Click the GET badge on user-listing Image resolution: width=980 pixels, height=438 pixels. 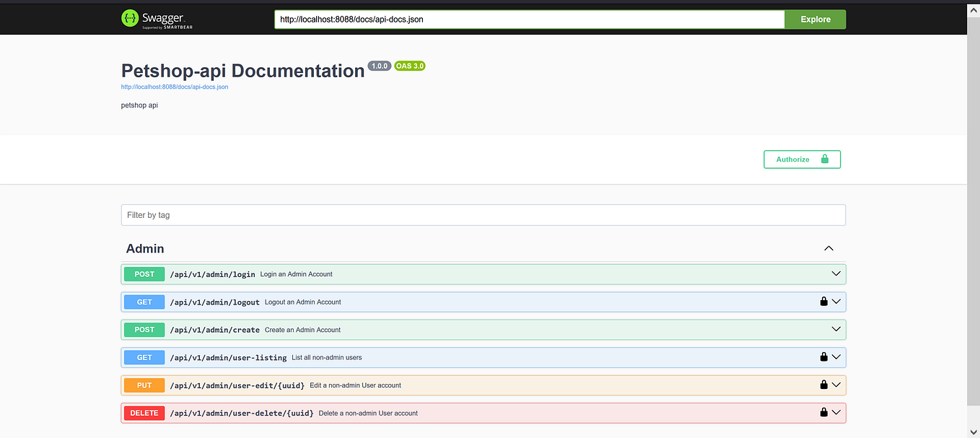[144, 356]
